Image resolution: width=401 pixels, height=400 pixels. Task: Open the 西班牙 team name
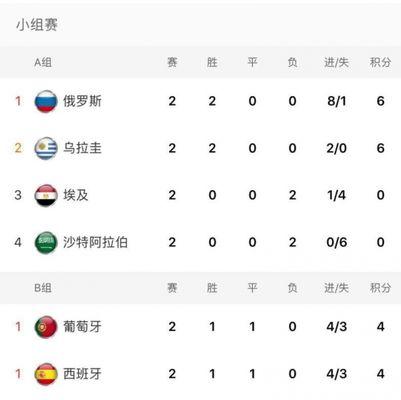coord(82,374)
